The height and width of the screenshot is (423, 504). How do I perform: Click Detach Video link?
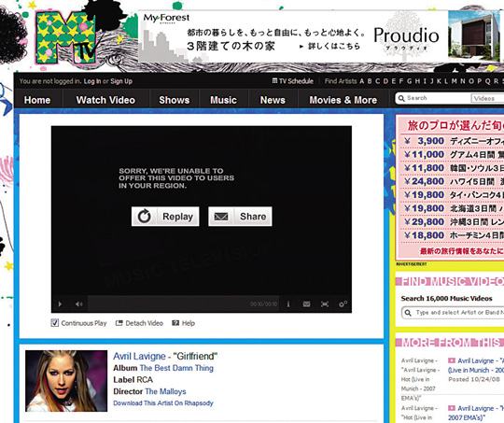(144, 323)
